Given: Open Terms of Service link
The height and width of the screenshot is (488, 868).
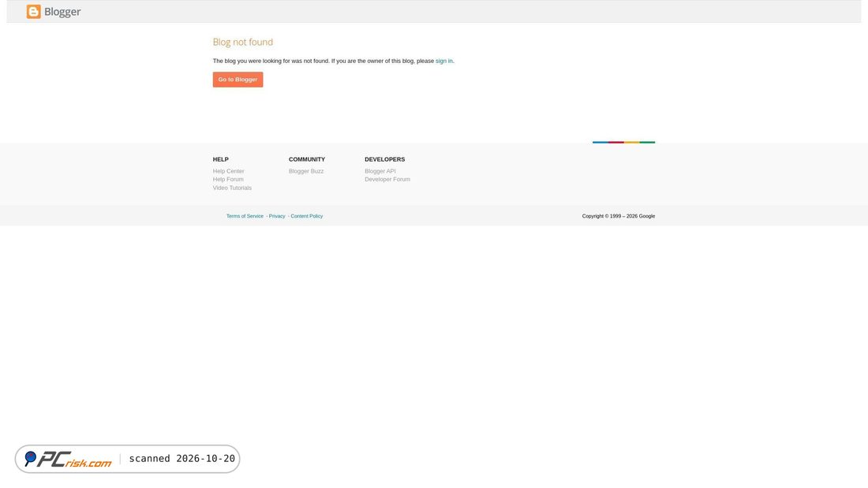Looking at the screenshot, I should point(245,216).
